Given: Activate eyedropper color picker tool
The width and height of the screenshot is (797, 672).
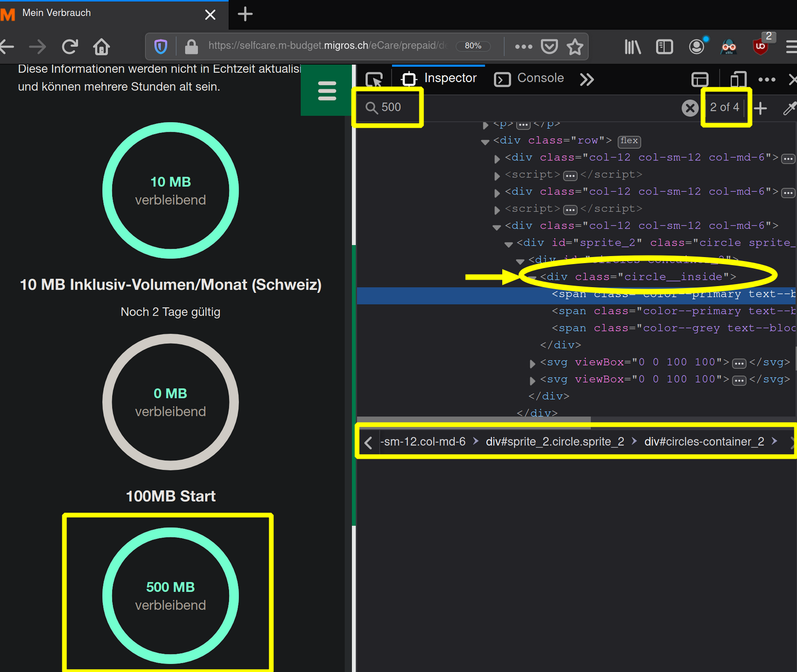Looking at the screenshot, I should click(789, 108).
